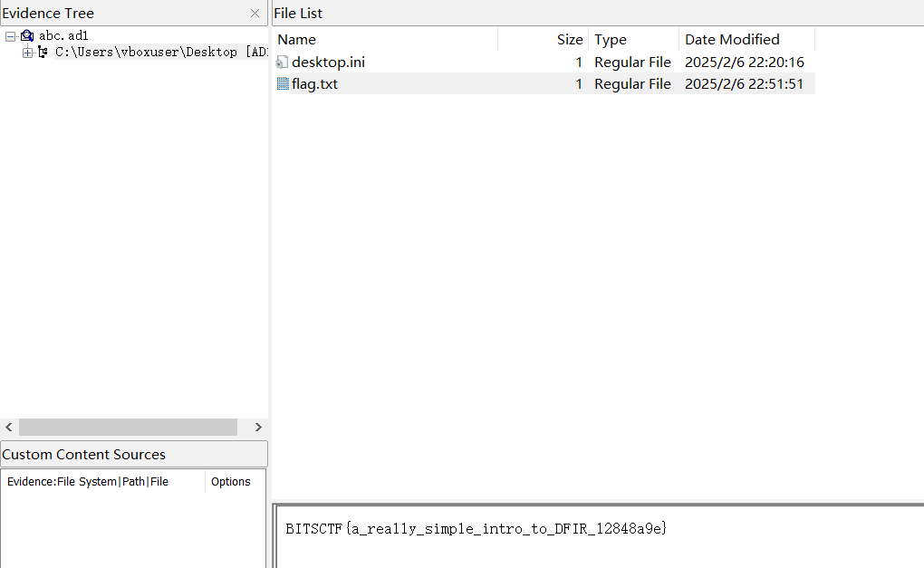Click the right arrow of Evidence Tree scrollbar
The height and width of the screenshot is (568, 924).
tap(258, 427)
